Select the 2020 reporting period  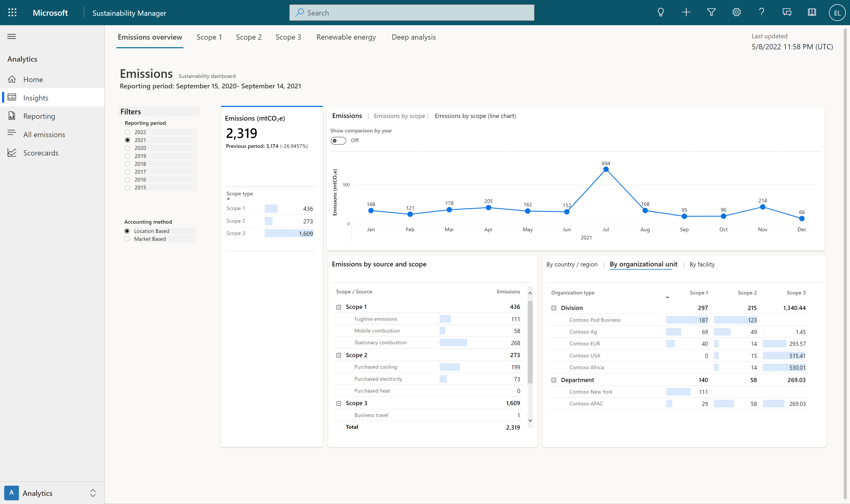click(127, 148)
